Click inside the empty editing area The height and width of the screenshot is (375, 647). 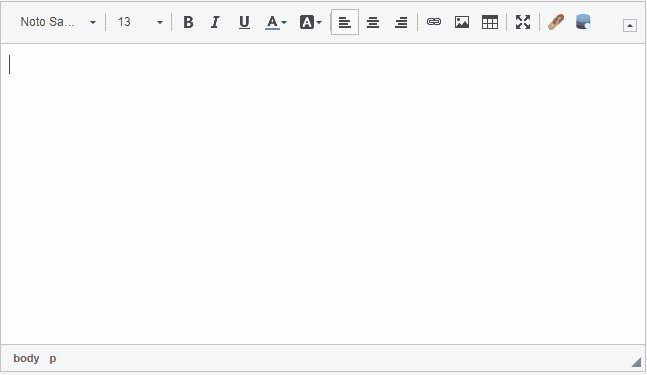pos(323,194)
